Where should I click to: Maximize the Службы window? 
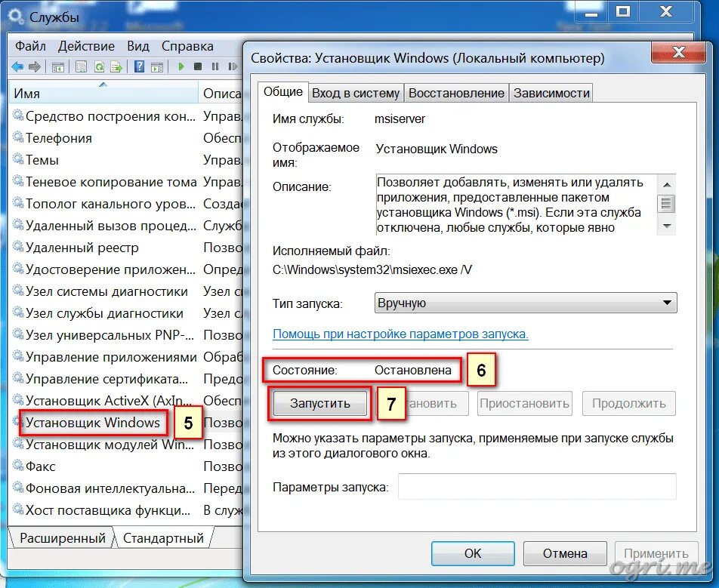point(622,11)
